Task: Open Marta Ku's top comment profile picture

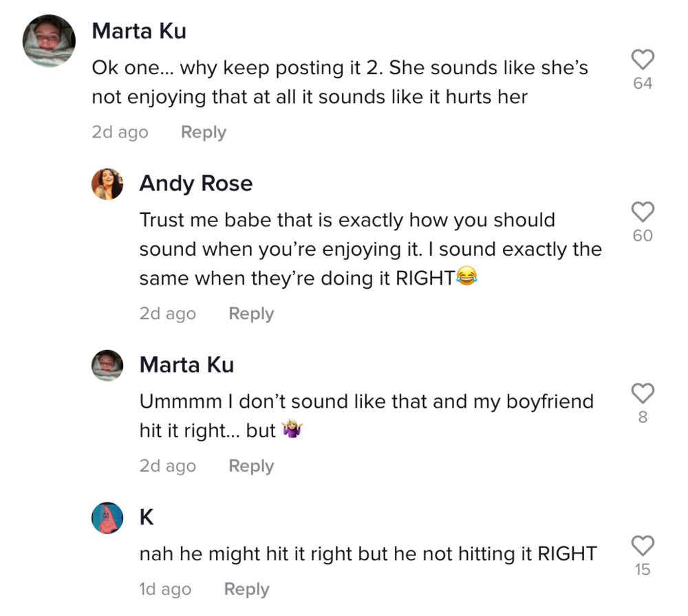Action: click(x=49, y=41)
